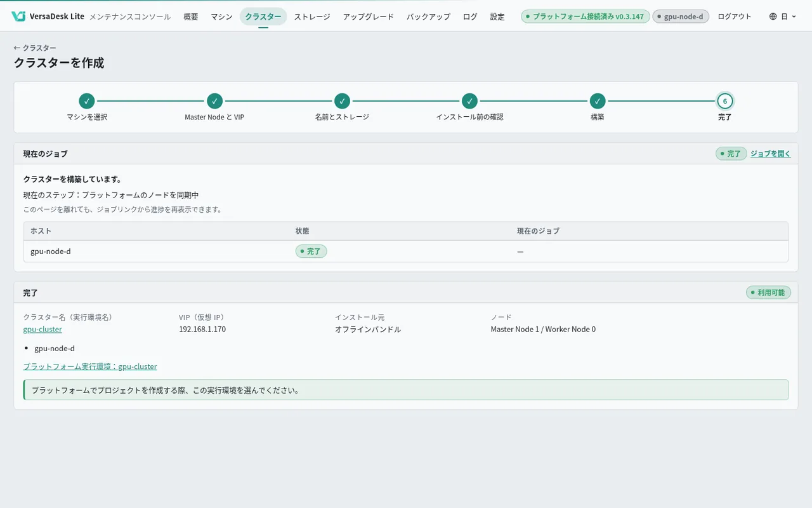Click the step 6 完了 circle
812x508 pixels.
click(x=725, y=101)
